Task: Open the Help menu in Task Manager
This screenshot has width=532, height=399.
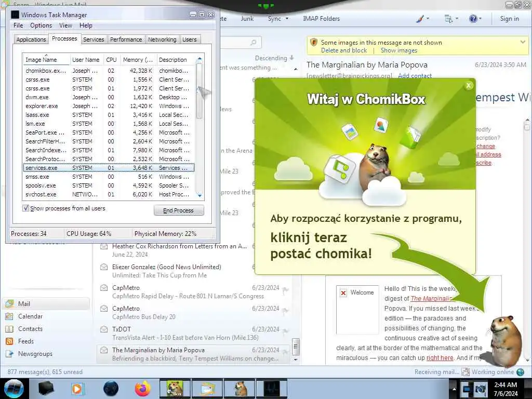Action: 86,25
